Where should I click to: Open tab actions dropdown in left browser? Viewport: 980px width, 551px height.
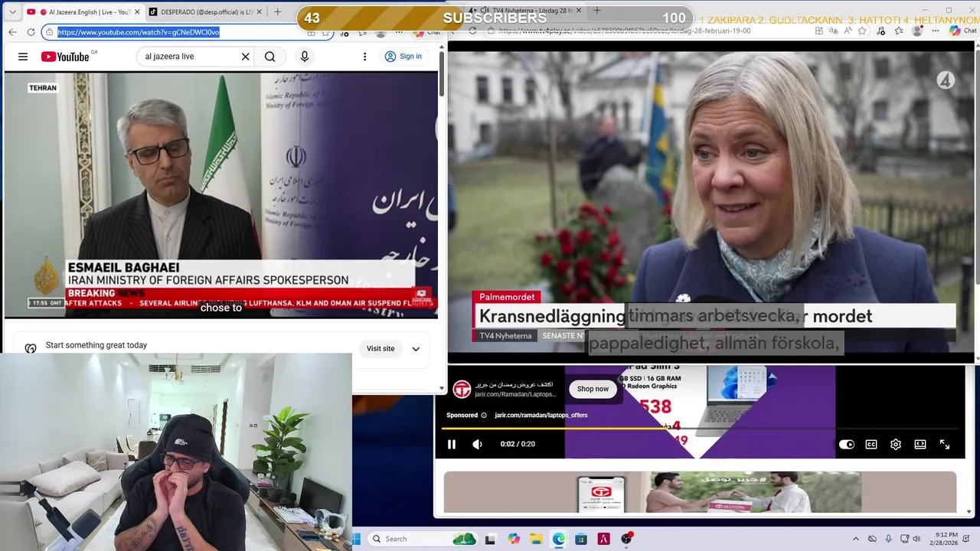pyautogui.click(x=11, y=12)
